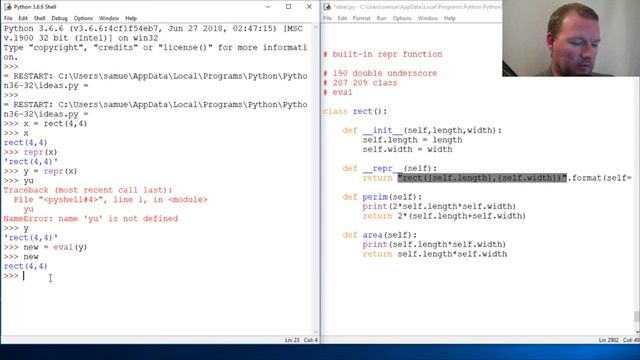This screenshot has width=640, height=360.
Task: Click the '.format(self=' text in editor
Action: (x=600, y=178)
